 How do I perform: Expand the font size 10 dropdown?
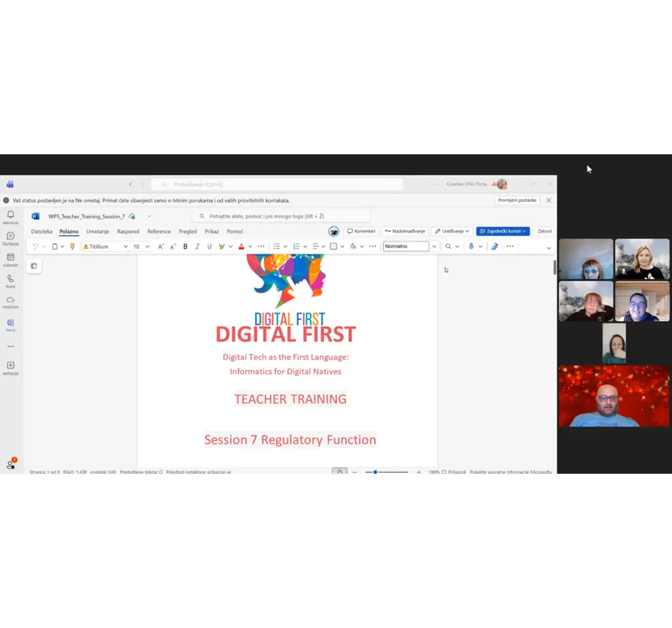click(147, 247)
